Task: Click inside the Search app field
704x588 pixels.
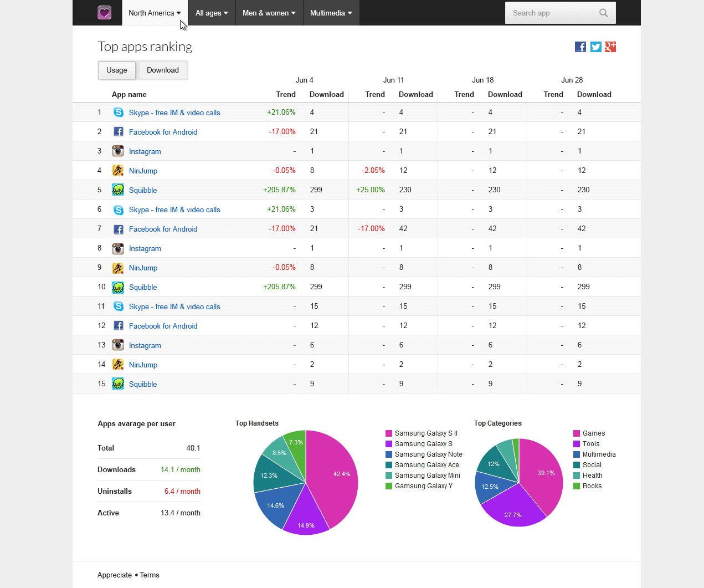Action: pyautogui.click(x=551, y=13)
